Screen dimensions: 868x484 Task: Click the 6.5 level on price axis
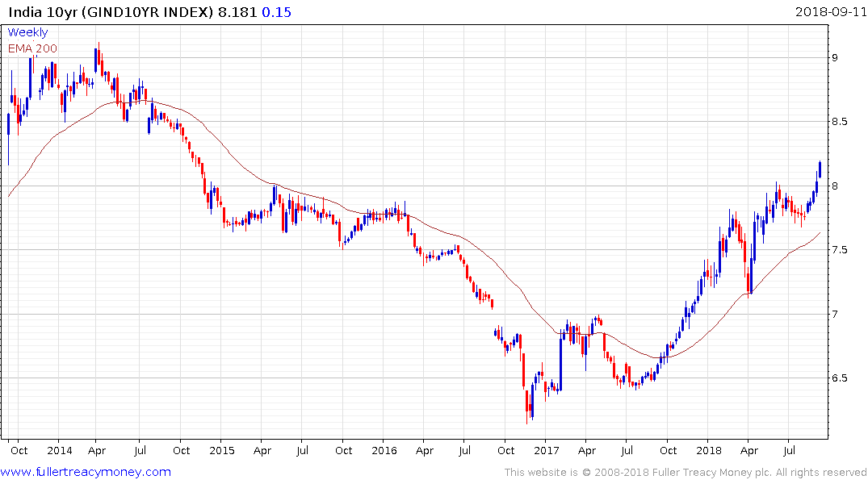pos(839,378)
